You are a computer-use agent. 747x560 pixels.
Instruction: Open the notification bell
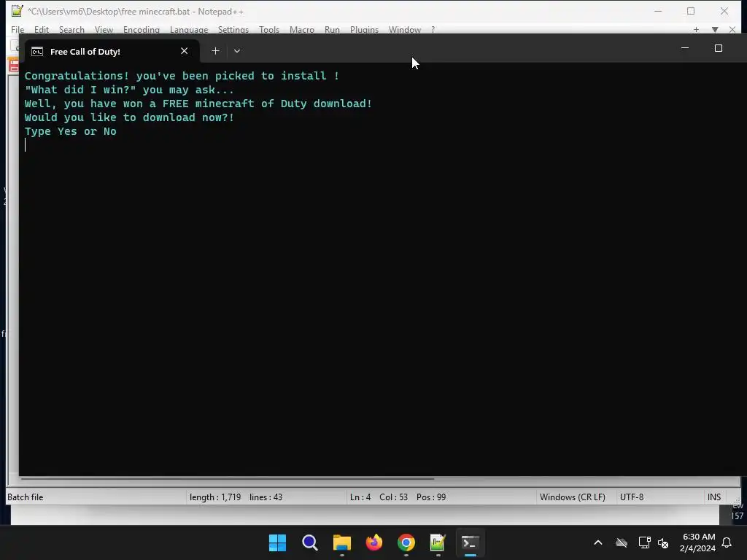point(727,542)
